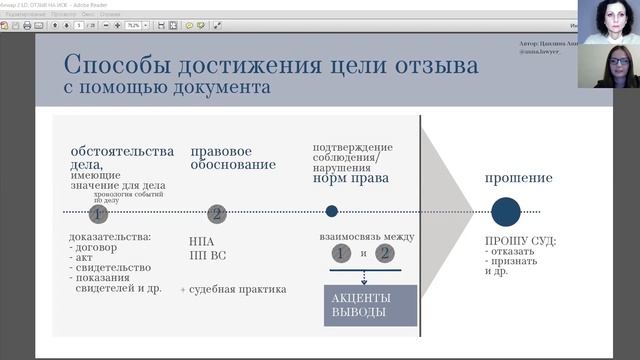
Task: Click the zoom percentage field 71.2%
Action: (x=133, y=26)
